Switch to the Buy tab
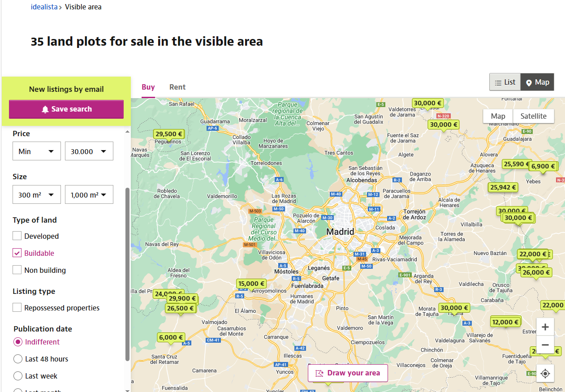The image size is (565, 392). 148,87
